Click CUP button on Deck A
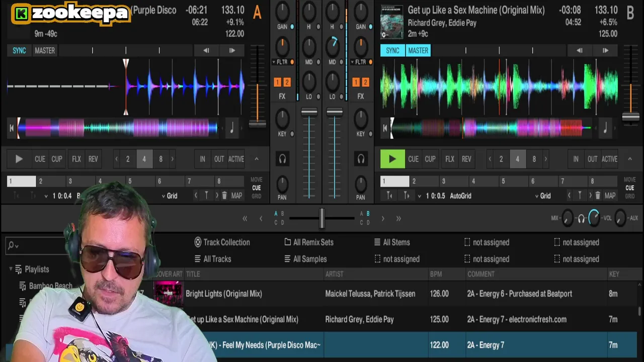 (x=57, y=159)
